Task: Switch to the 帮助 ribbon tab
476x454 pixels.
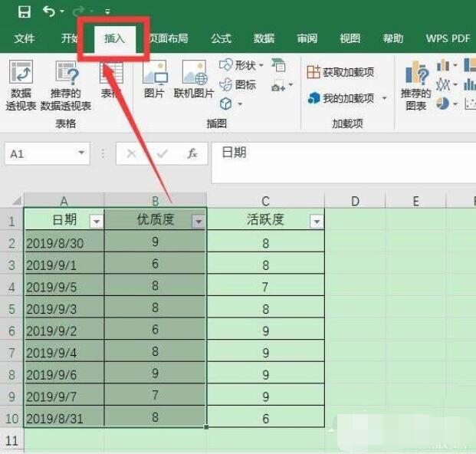Action: tap(392, 38)
